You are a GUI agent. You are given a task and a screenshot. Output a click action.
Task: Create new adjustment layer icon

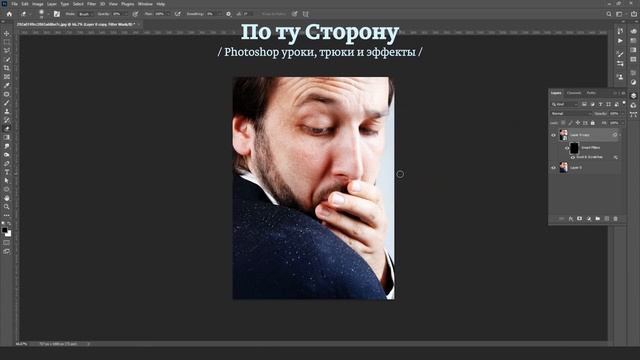[x=589, y=219]
